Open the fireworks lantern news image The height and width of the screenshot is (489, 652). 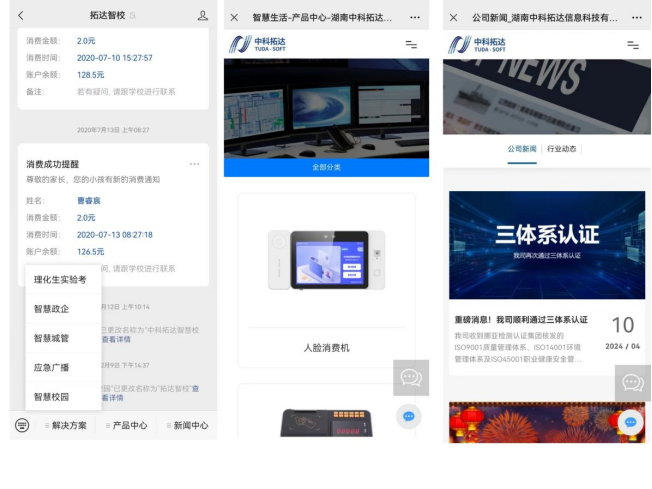547,422
